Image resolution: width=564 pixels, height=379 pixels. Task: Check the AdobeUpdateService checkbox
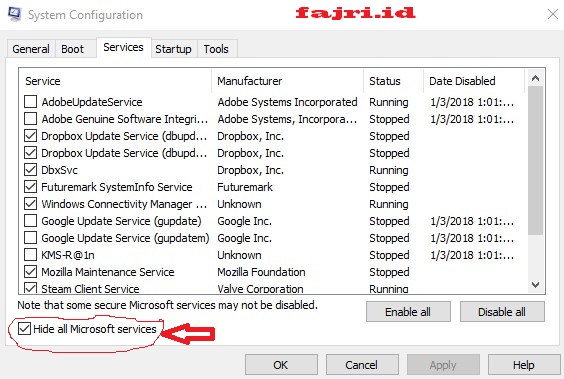coord(31,102)
